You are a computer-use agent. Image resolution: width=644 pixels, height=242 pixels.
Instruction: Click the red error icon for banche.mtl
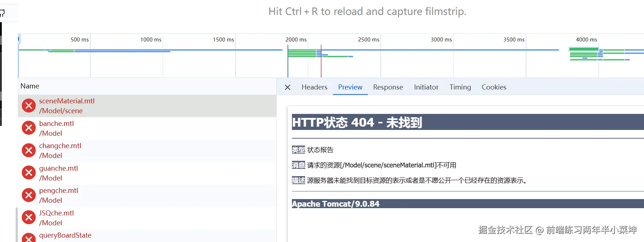pyautogui.click(x=29, y=128)
